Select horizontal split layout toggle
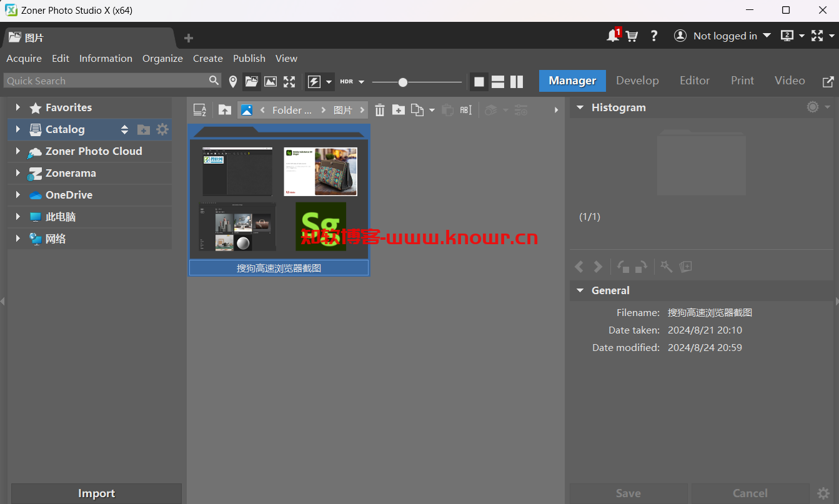Image resolution: width=839 pixels, height=504 pixels. pyautogui.click(x=498, y=82)
